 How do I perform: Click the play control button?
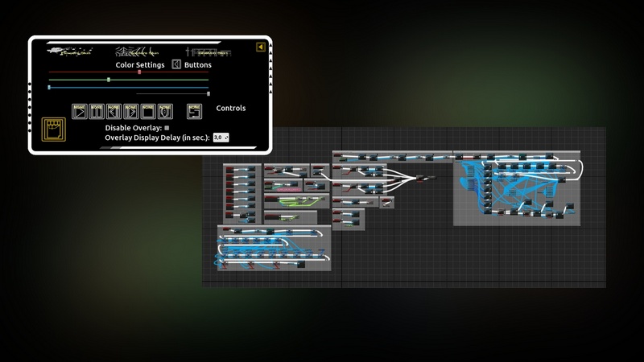click(x=79, y=112)
